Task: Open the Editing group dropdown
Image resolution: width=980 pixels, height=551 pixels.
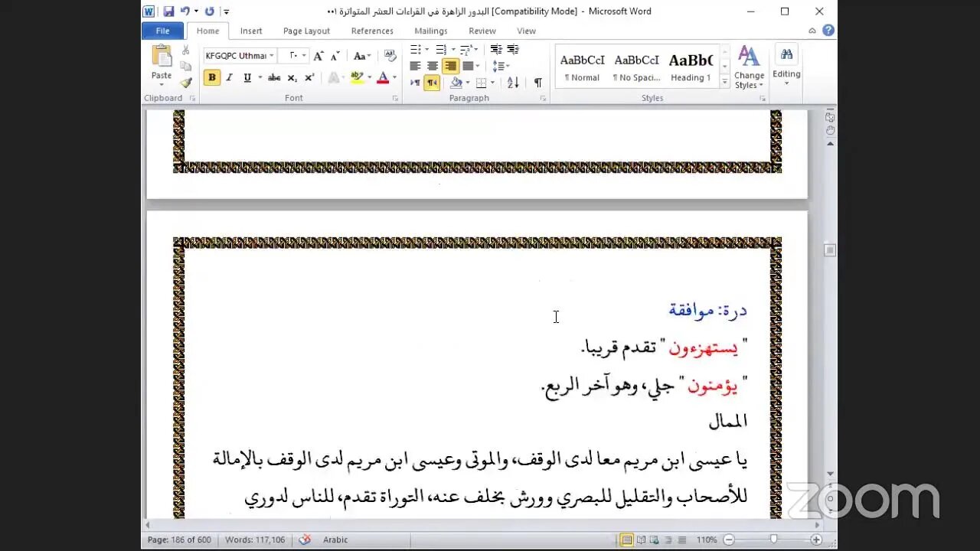Action: (786, 65)
